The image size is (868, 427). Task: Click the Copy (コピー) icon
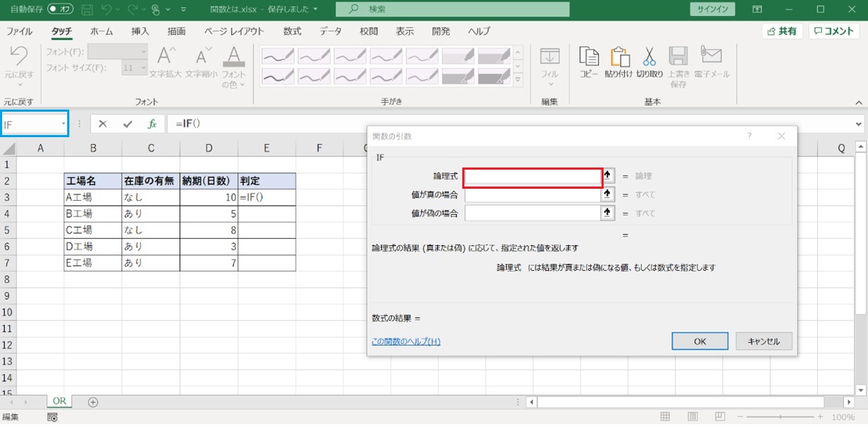589,57
